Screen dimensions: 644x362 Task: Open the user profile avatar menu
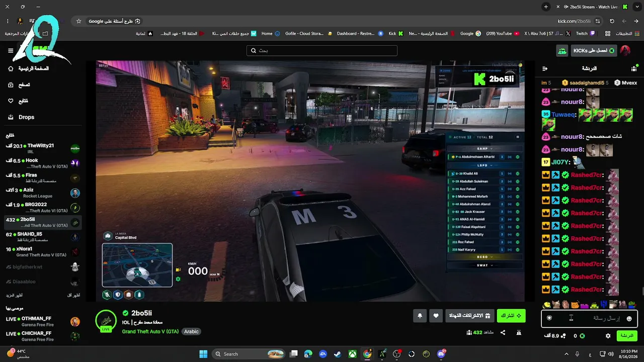point(625,50)
